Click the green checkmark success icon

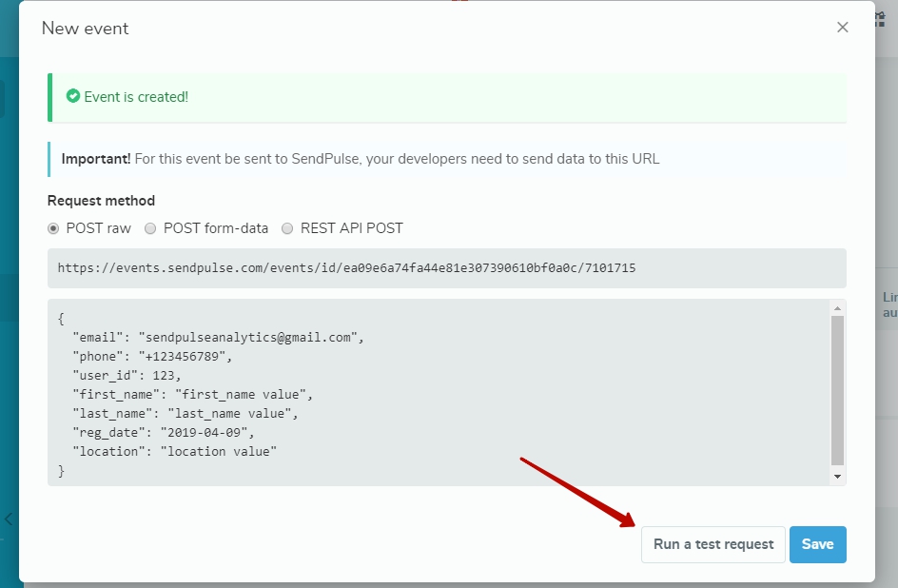pos(74,96)
